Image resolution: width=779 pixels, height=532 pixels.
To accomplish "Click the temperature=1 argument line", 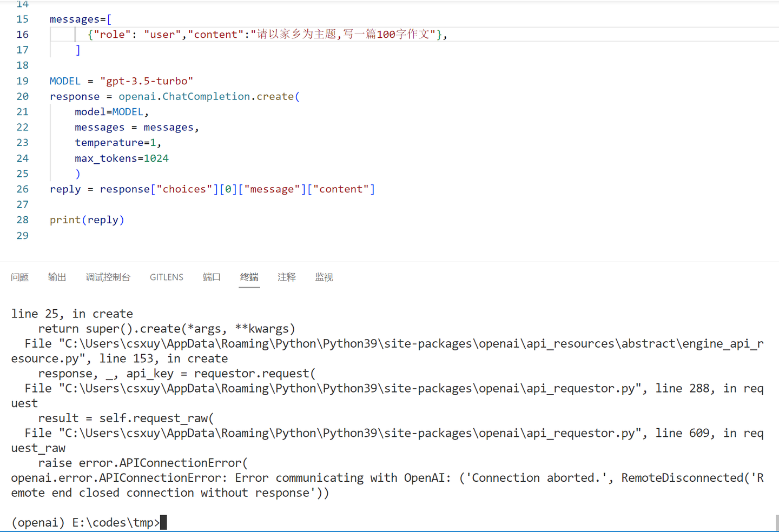I will tap(118, 143).
